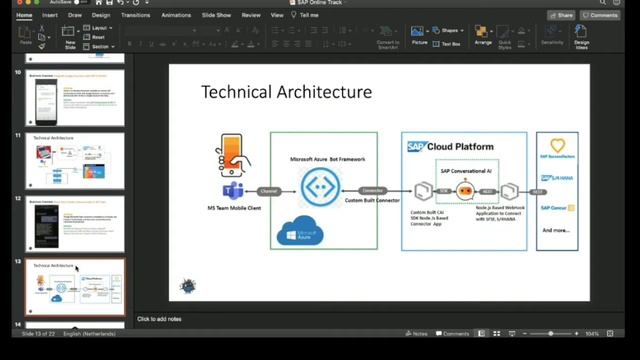Viewport: 640px width, 360px height.
Task: Open the Transitions ribbon tab
Action: click(x=136, y=15)
